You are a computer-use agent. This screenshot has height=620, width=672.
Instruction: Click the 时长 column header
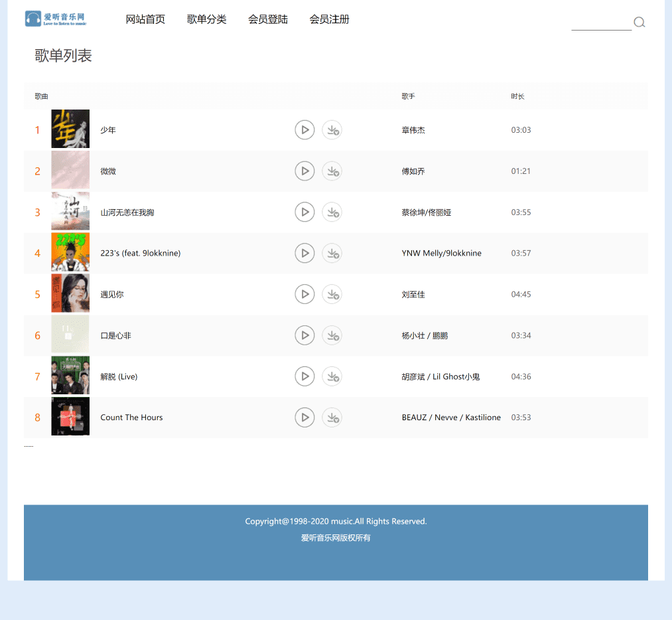pyautogui.click(x=517, y=96)
